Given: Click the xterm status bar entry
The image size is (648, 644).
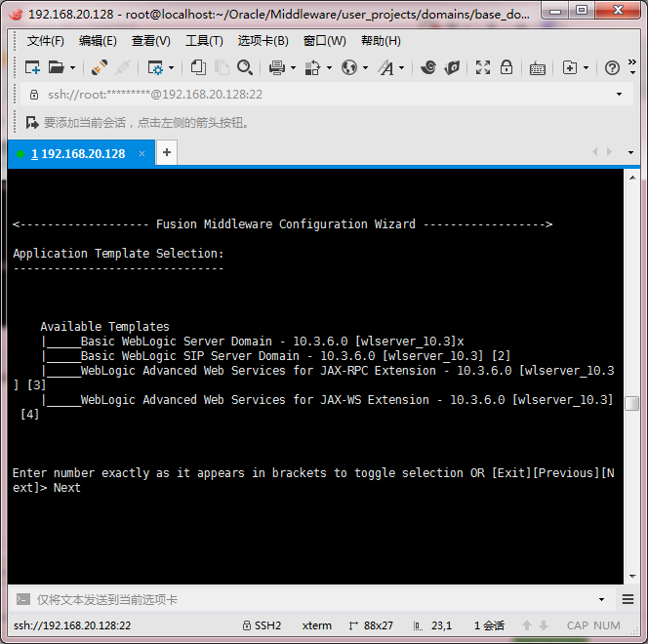Looking at the screenshot, I should 316,625.
